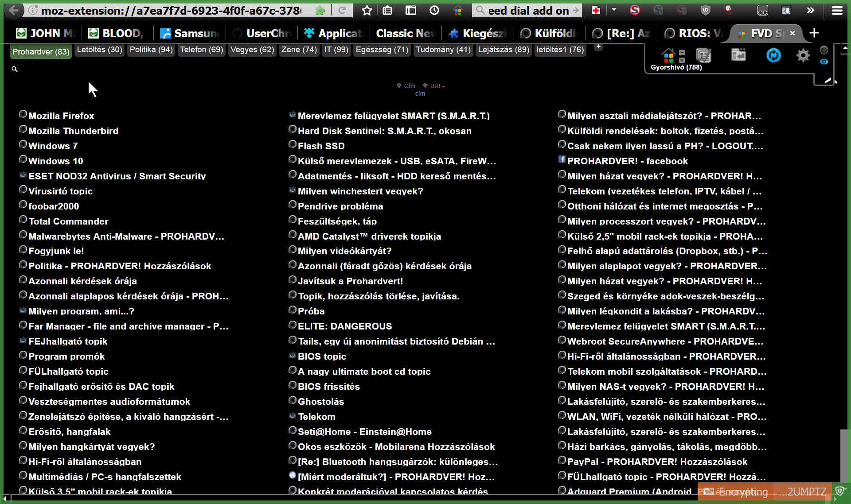Open the hamburger main menu
This screenshot has width=851, height=504.
[x=837, y=10]
